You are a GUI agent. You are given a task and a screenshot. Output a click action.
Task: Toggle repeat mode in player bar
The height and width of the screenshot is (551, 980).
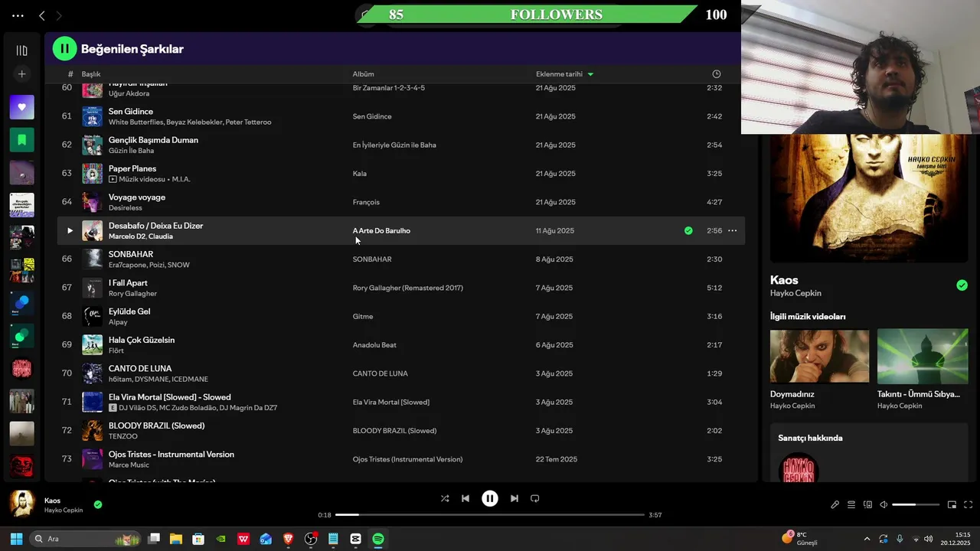click(x=535, y=498)
